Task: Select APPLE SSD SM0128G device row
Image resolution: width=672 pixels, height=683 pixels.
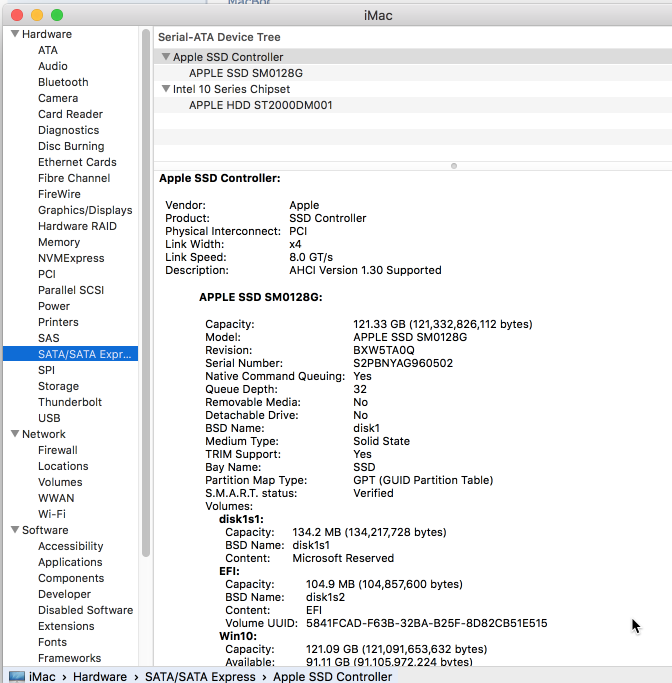Action: coord(413,73)
